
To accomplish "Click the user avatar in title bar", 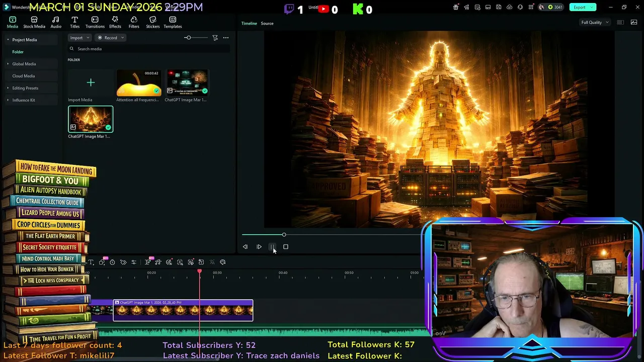I will pos(541,7).
